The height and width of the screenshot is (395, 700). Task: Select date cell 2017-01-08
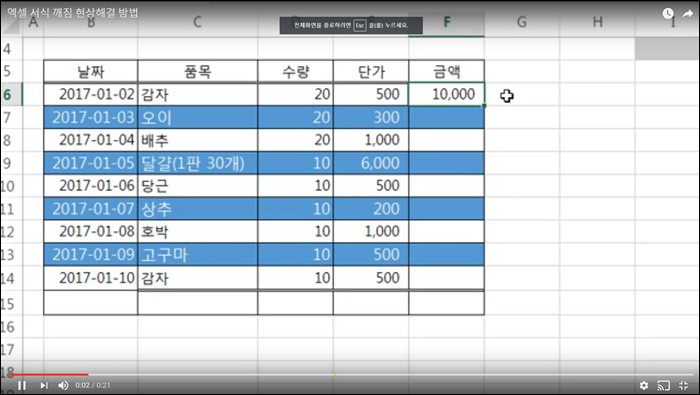(91, 232)
